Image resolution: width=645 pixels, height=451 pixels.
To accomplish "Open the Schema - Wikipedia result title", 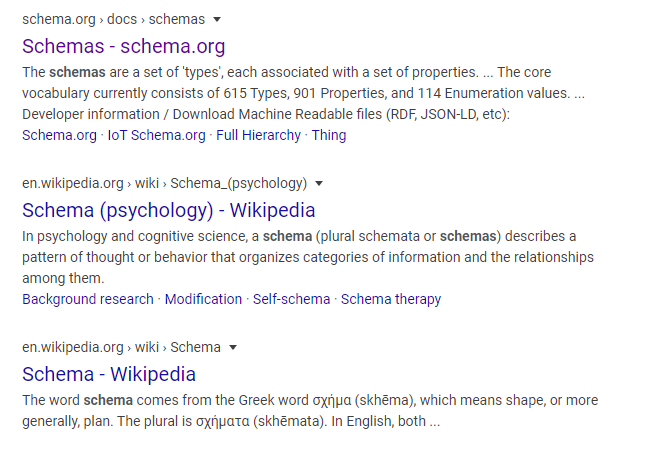I will tap(109, 374).
